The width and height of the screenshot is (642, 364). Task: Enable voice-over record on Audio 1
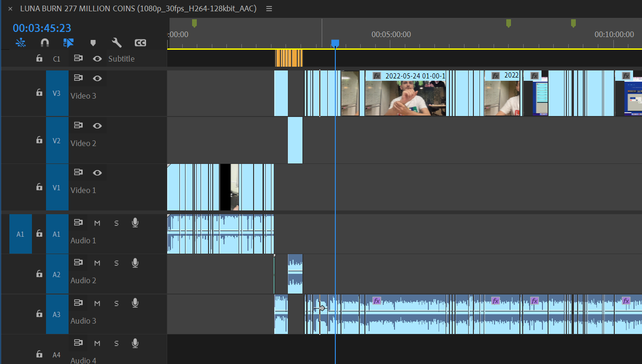point(135,223)
